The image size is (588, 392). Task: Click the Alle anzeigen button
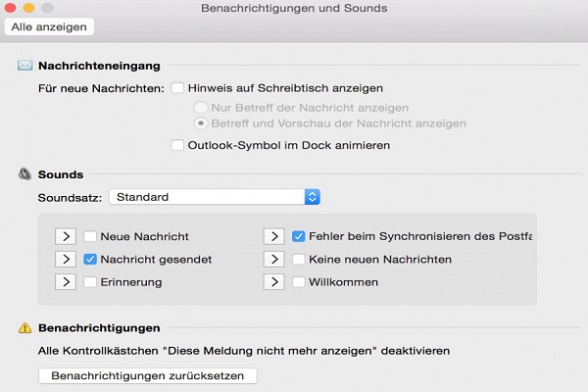(x=49, y=27)
